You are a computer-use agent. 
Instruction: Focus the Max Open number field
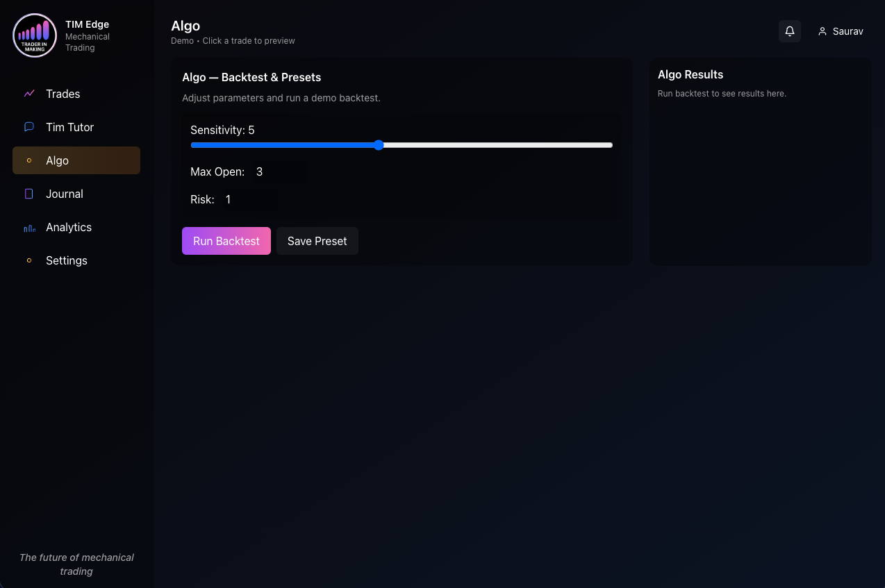pos(279,172)
